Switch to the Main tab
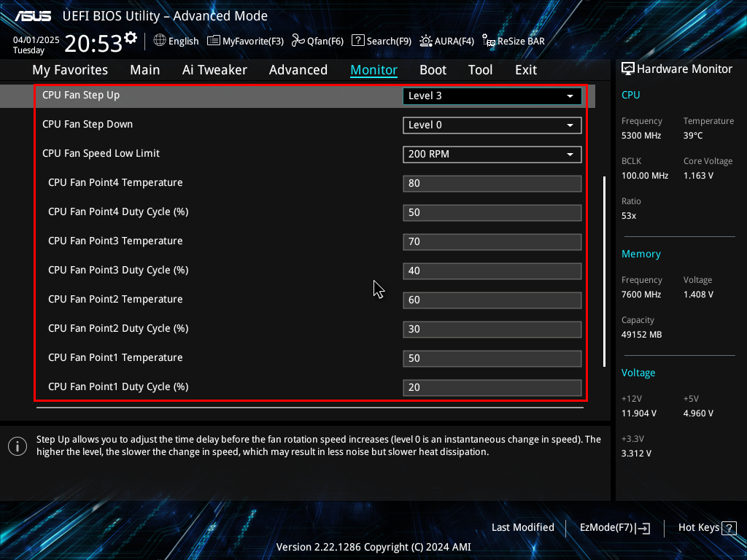747x560 pixels. [145, 70]
